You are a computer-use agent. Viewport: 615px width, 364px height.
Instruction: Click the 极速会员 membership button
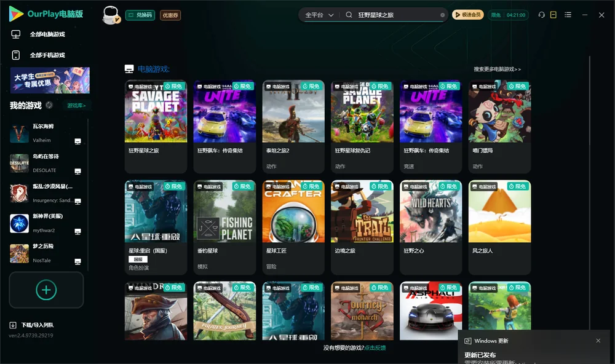click(x=468, y=15)
